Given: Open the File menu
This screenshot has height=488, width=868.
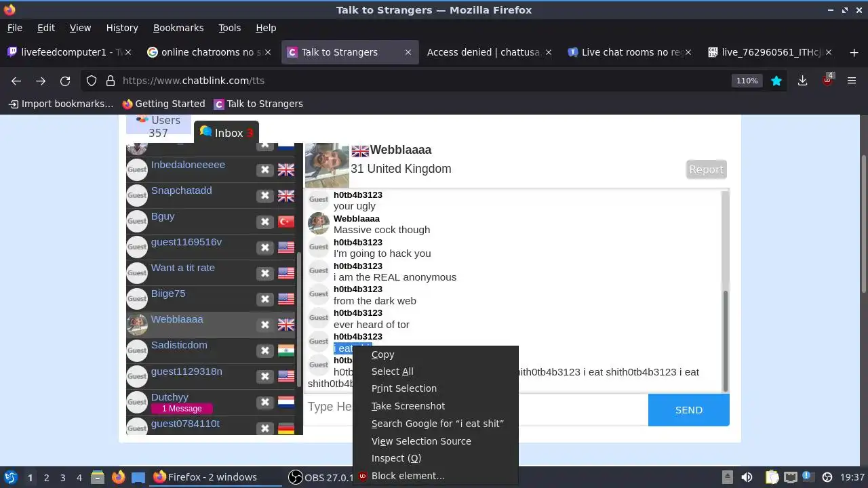Looking at the screenshot, I should [15, 28].
